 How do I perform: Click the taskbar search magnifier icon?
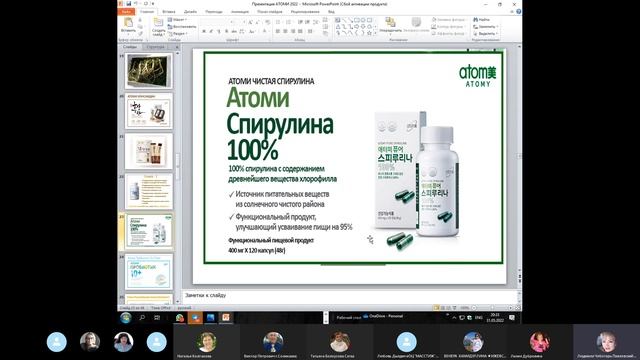(x=142, y=317)
